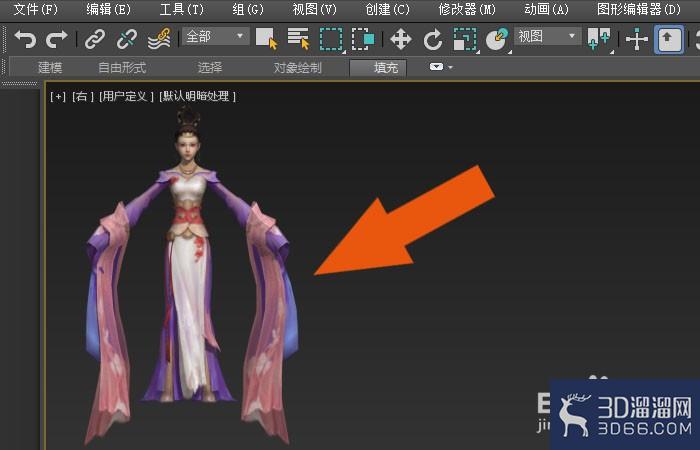700x450 pixels.
Task: Open the 全部 selection filter dropdown
Action: pyautogui.click(x=215, y=36)
